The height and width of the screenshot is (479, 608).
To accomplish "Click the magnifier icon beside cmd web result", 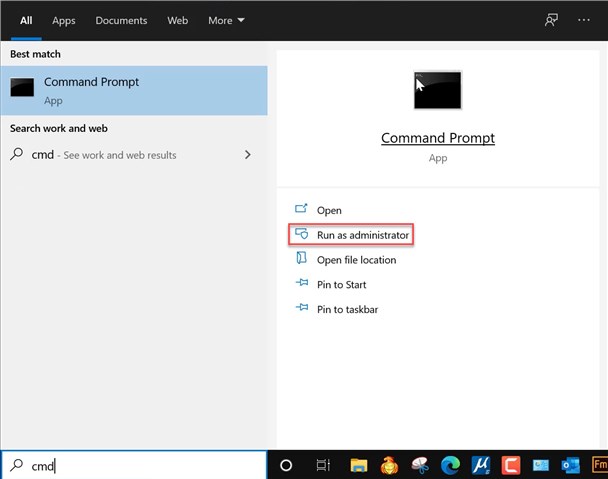I will 16,154.
